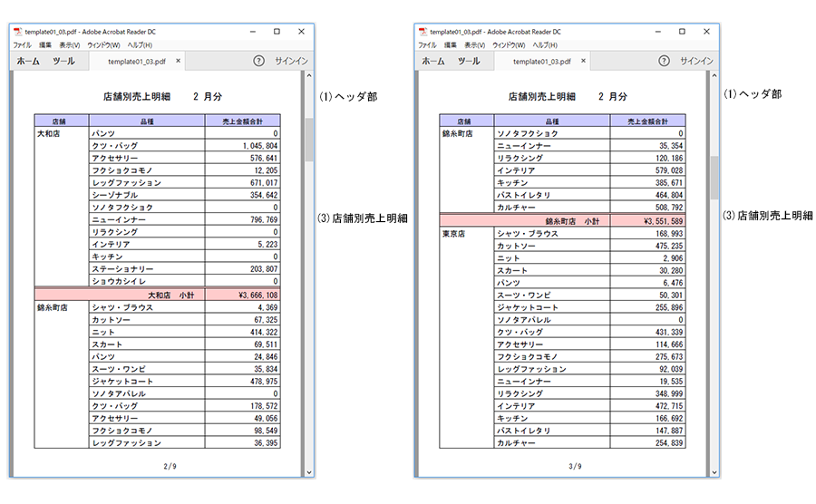Click ショウカシイレ row in left table

click(x=185, y=281)
